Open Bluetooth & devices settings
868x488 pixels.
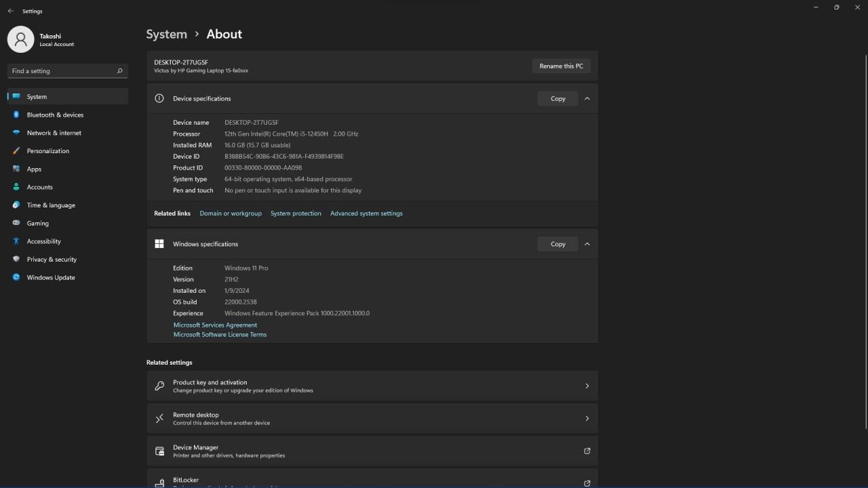(x=68, y=115)
